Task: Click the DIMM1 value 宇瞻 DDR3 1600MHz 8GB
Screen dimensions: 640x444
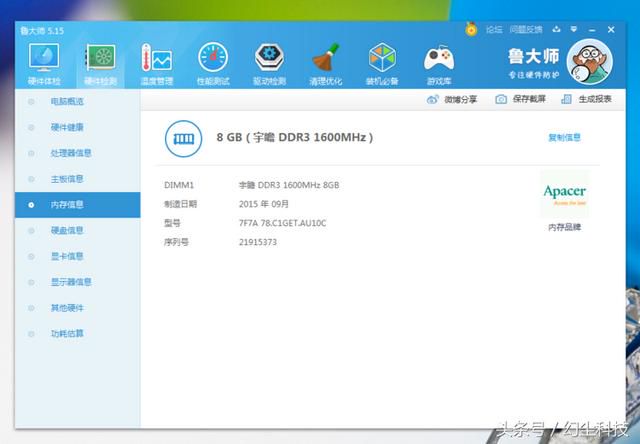Action: click(289, 185)
